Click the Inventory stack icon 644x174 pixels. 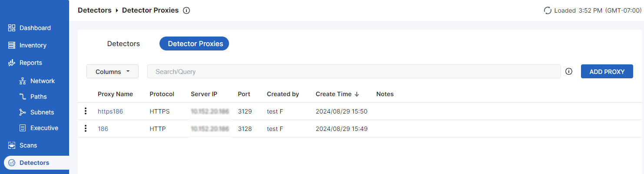(12, 45)
